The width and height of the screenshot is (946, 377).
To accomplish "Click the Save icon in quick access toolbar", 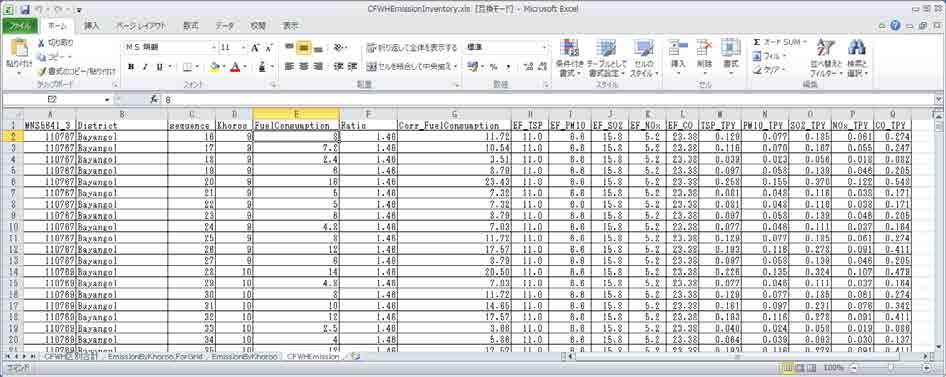I will [25, 9].
